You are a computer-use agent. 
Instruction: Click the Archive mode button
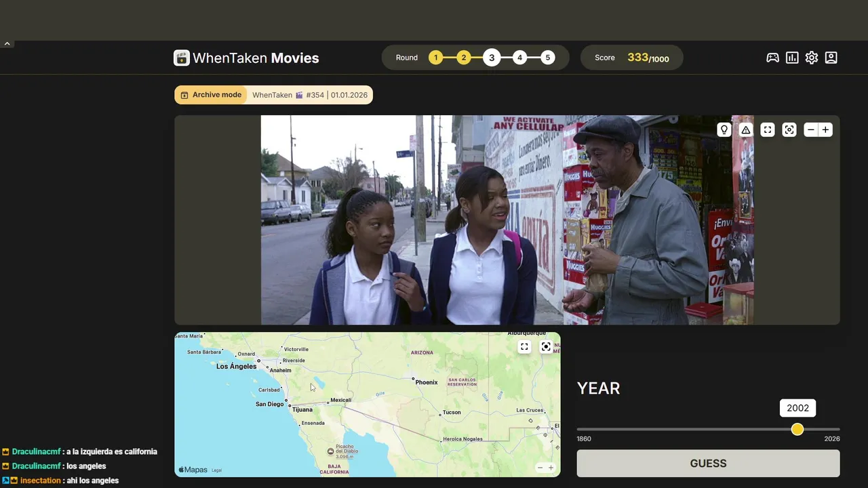[210, 95]
